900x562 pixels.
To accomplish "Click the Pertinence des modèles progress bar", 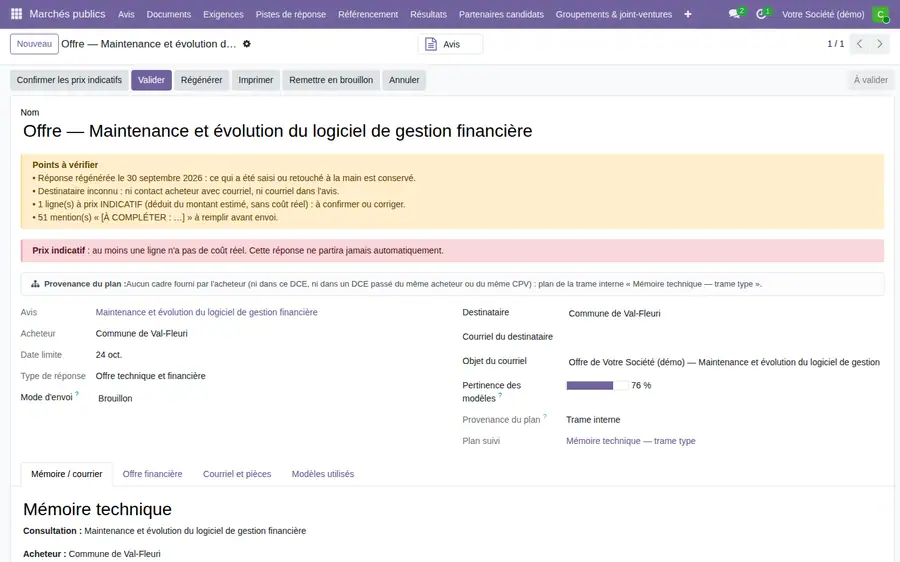I will point(597,385).
